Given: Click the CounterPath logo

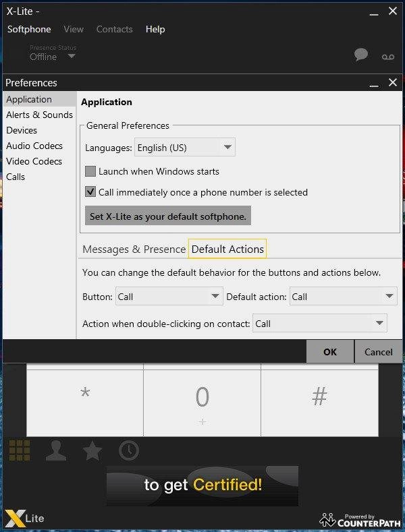Looking at the screenshot, I should coord(360,520).
